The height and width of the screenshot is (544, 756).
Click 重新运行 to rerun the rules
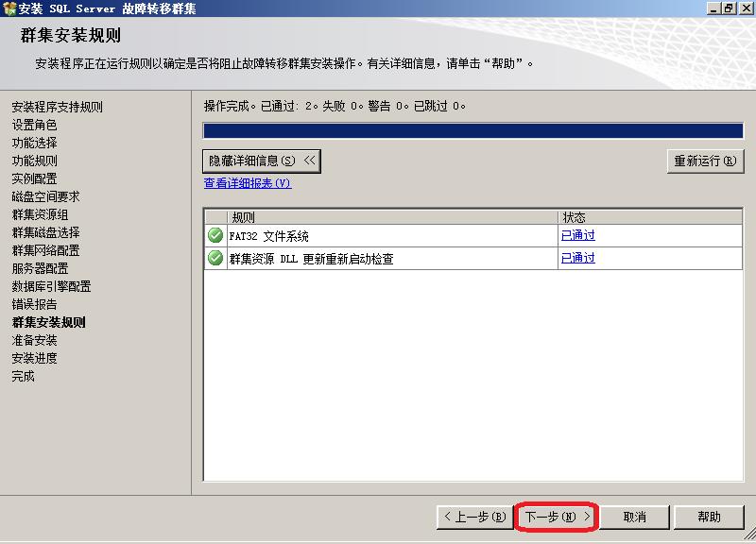[704, 161]
